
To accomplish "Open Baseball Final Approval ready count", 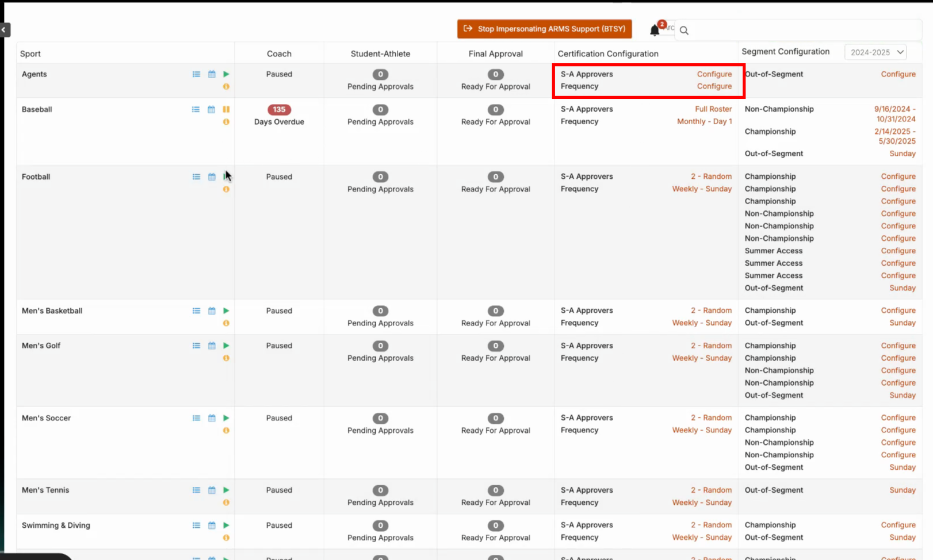I will (495, 109).
